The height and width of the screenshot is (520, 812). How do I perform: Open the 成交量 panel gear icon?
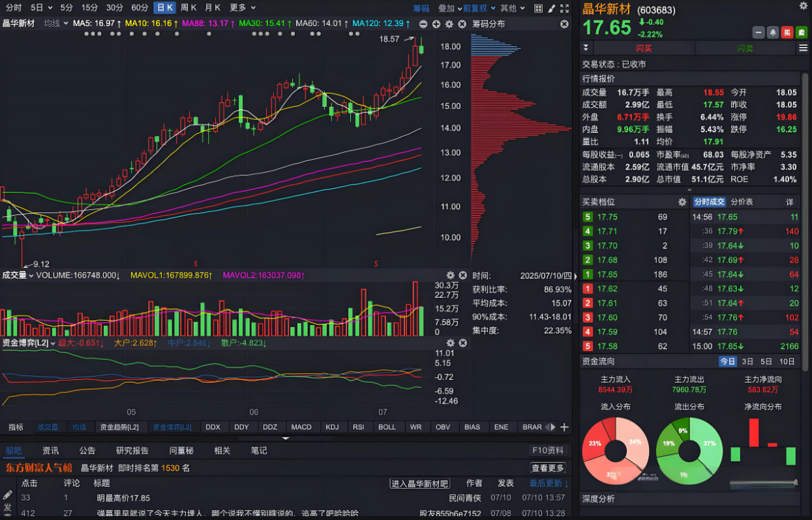click(x=449, y=274)
